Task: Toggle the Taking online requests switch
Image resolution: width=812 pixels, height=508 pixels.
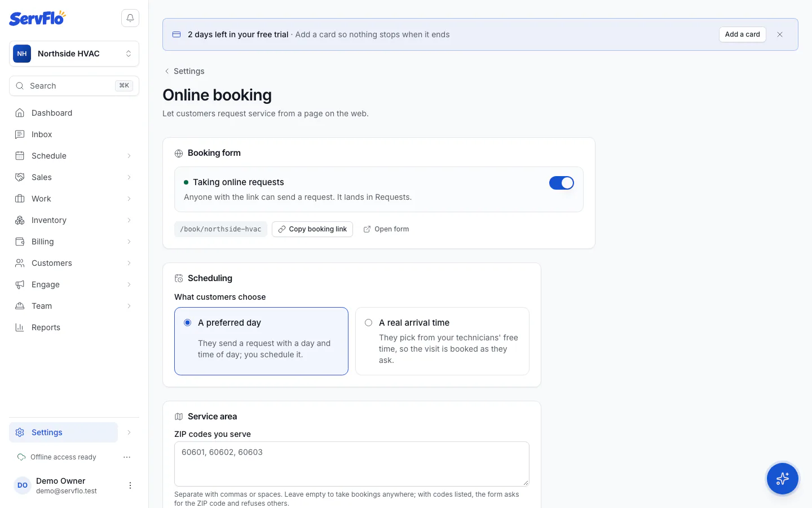Action: click(x=562, y=183)
